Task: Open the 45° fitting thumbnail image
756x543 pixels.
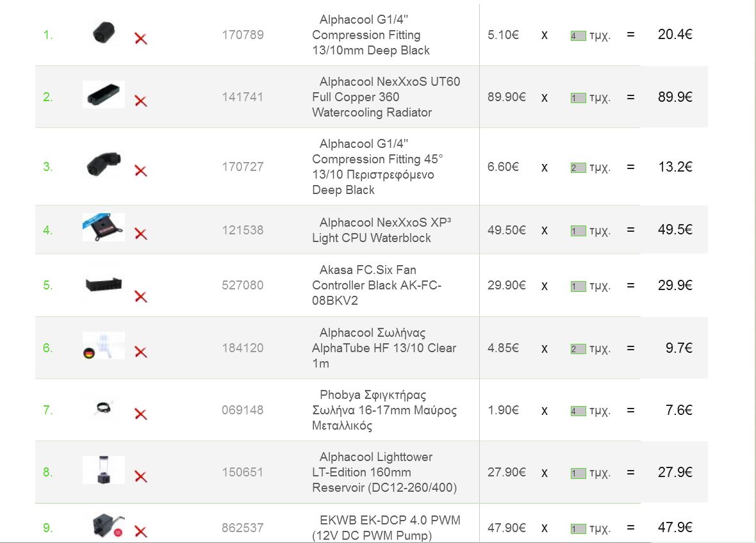Action: point(104,164)
